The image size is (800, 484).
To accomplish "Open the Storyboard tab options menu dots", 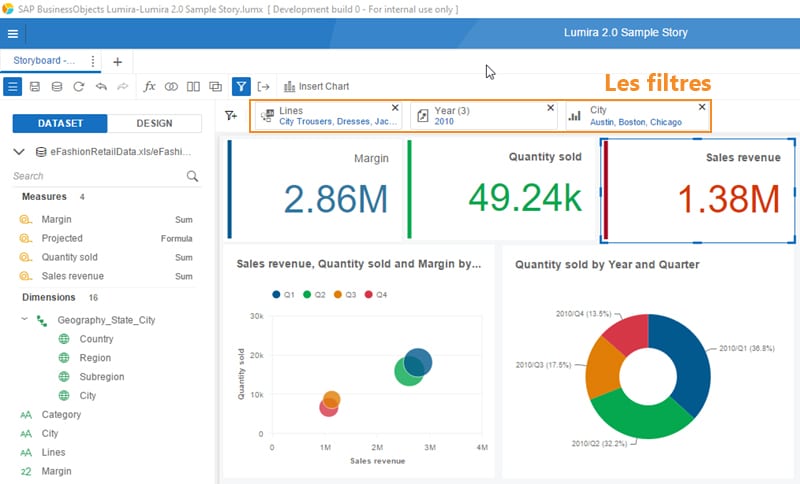I will click(x=92, y=61).
